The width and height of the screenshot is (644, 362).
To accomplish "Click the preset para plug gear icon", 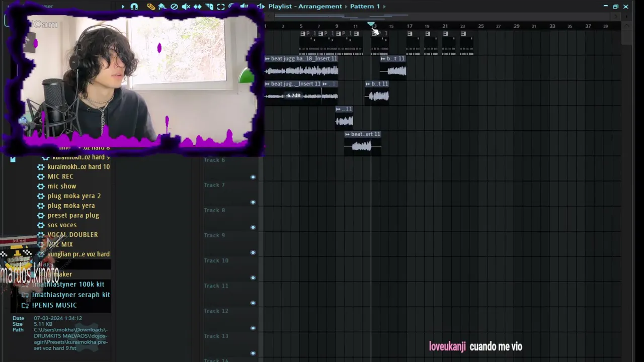I will 41,215.
